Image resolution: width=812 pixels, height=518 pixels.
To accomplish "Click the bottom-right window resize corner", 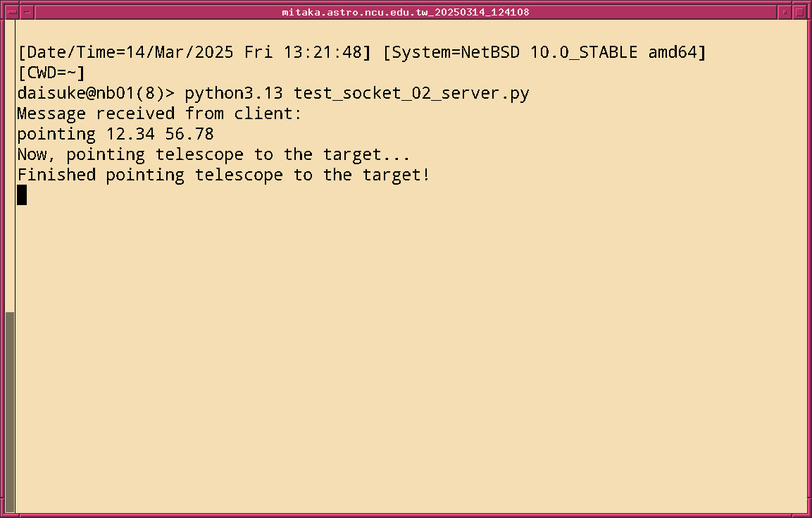I will pyautogui.click(x=808, y=514).
